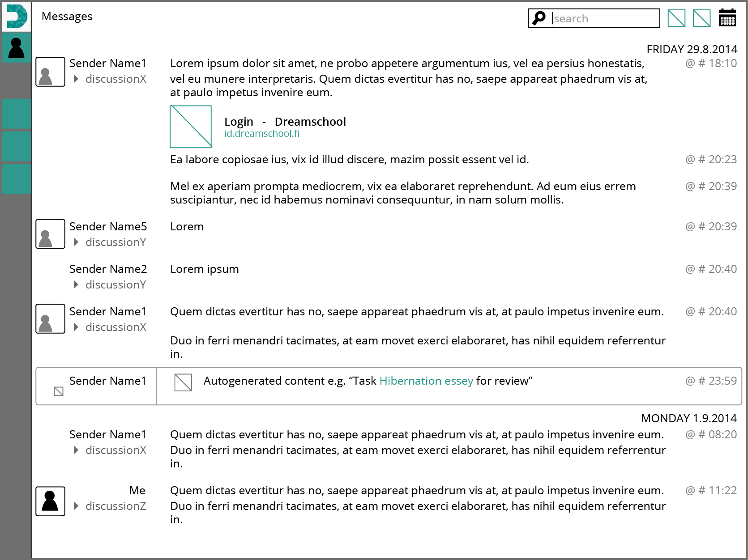748x560 pixels.
Task: Click Sender Name5 name
Action: pos(108,226)
